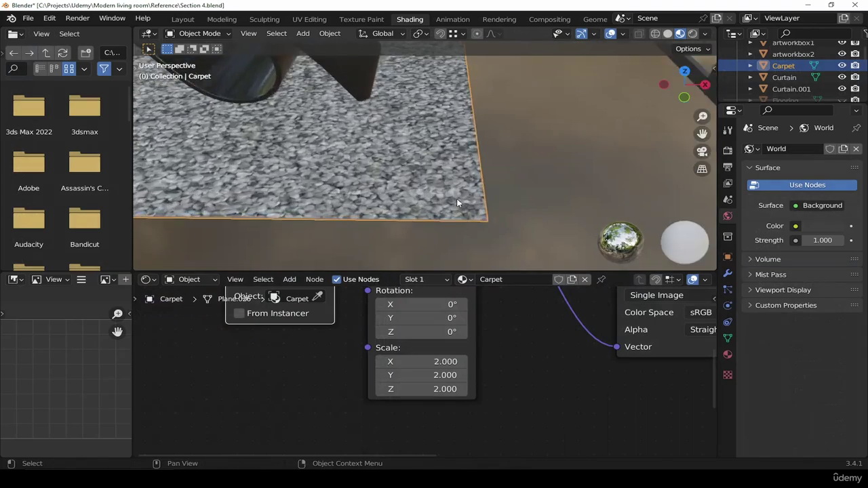Expand Curtain.001 in outliner tree

[750, 89]
